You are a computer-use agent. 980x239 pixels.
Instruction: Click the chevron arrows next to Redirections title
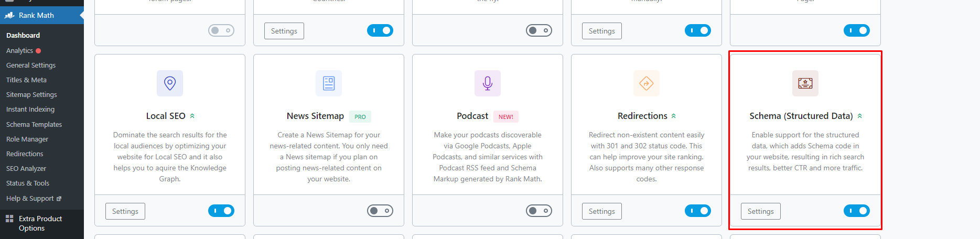674,116
